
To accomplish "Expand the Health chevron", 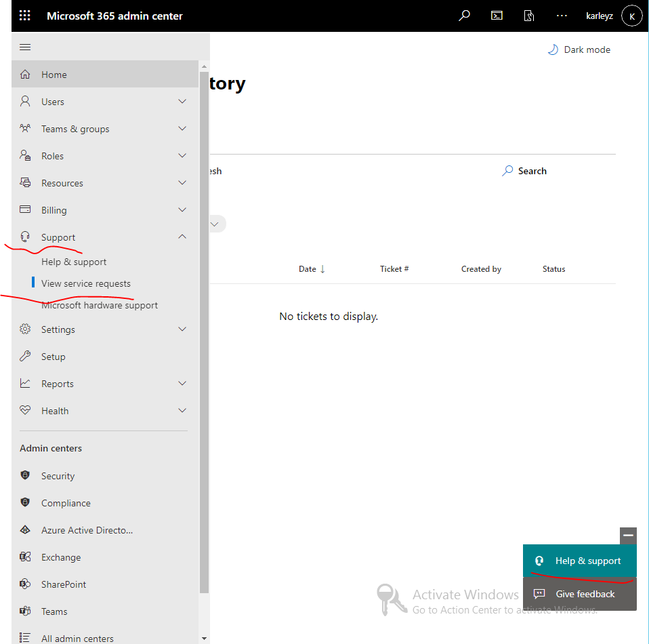I will click(182, 410).
